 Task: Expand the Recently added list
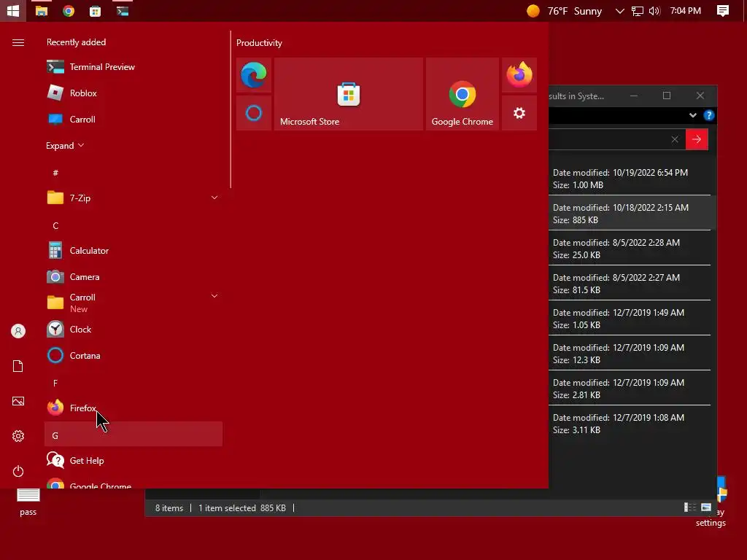tap(65, 146)
